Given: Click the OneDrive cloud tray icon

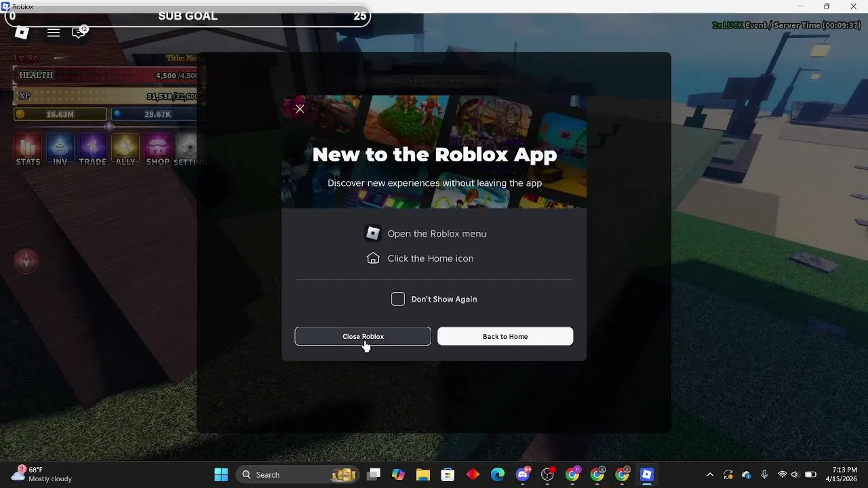Looking at the screenshot, I should pos(747,474).
